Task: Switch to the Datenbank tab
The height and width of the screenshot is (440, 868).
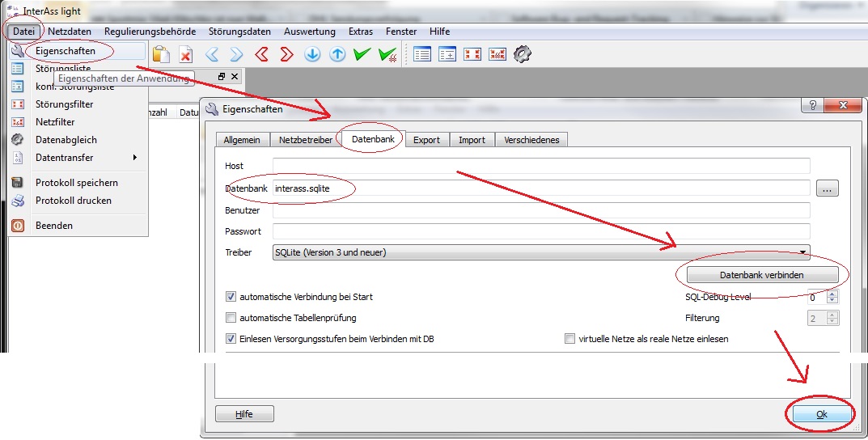Action: (x=373, y=139)
